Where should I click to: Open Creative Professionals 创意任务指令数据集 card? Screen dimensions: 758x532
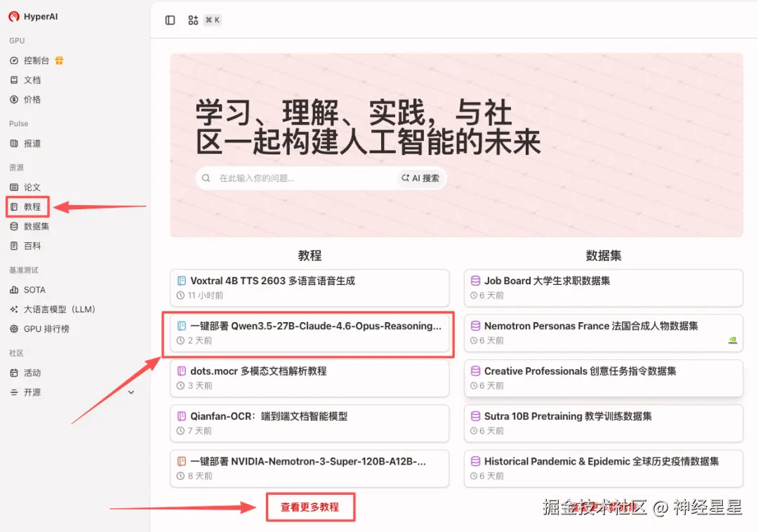pyautogui.click(x=604, y=378)
